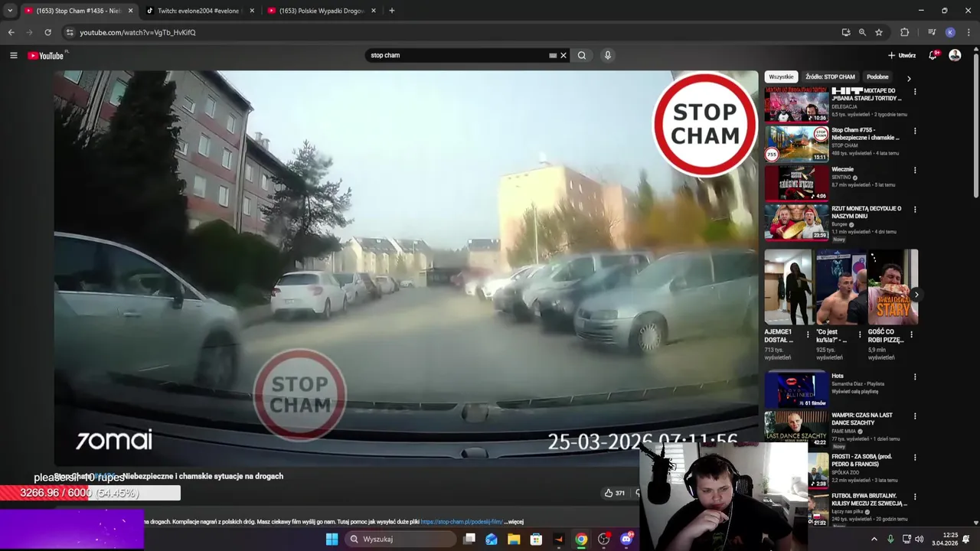Open Discord from the taskbar
This screenshot has width=980, height=551.
point(627,539)
